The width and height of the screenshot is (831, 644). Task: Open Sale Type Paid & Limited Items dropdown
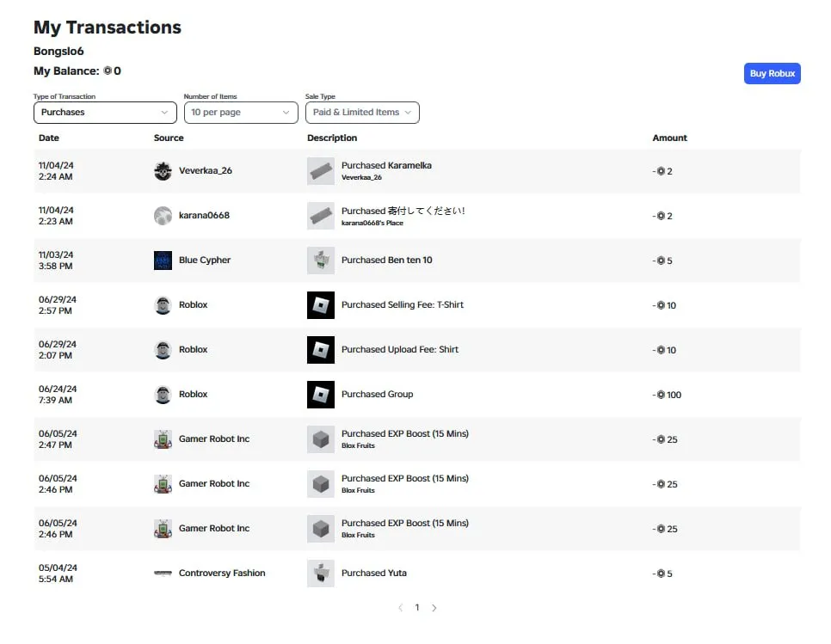coord(362,113)
